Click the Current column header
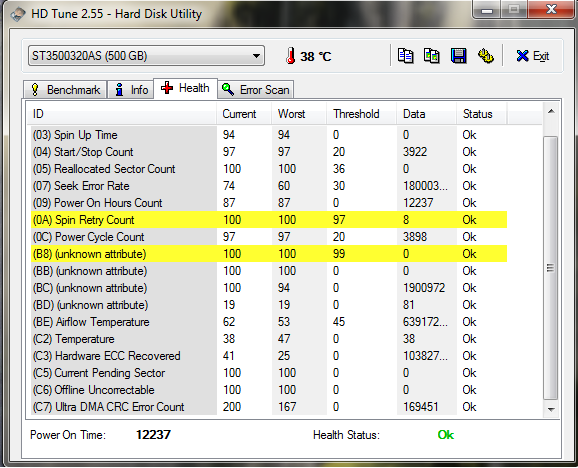The height and width of the screenshot is (468, 578). click(x=244, y=114)
